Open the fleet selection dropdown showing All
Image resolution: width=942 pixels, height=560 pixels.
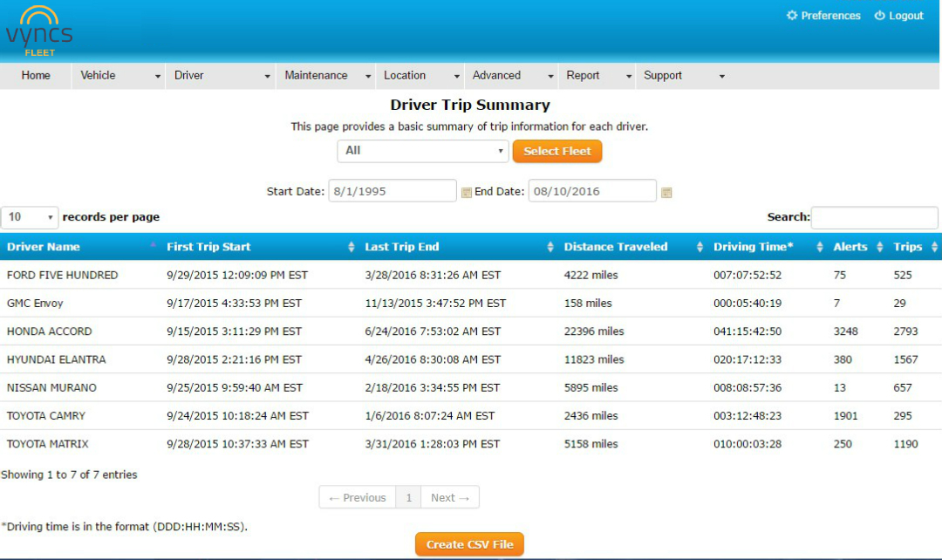[x=423, y=151]
